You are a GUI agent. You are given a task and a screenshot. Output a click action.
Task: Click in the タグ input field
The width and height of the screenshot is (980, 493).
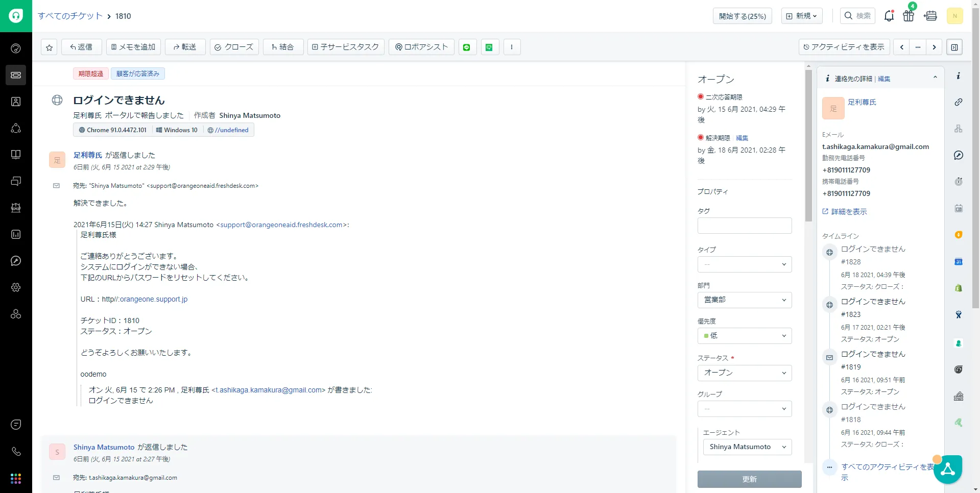(x=744, y=226)
